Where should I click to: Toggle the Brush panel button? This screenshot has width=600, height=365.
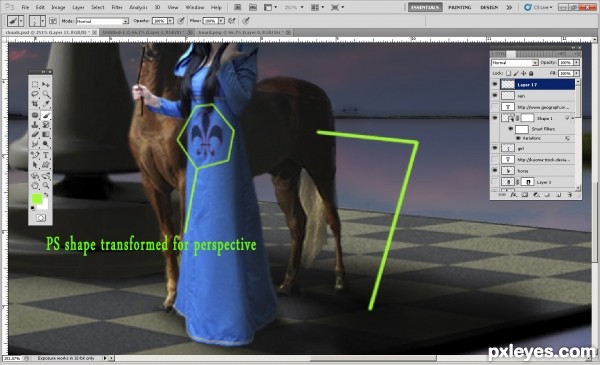click(x=53, y=21)
